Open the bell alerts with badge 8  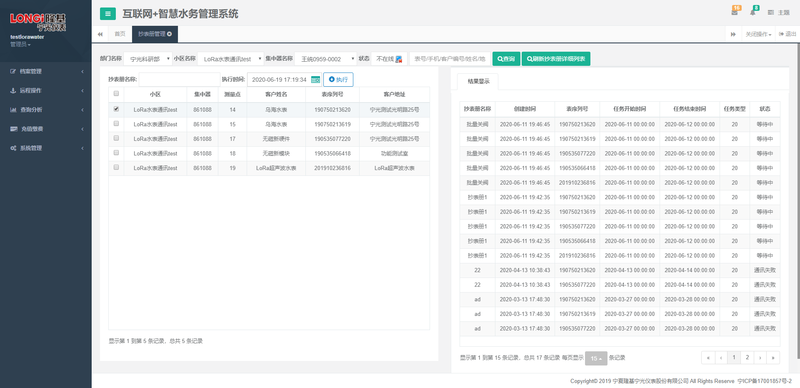tap(753, 12)
